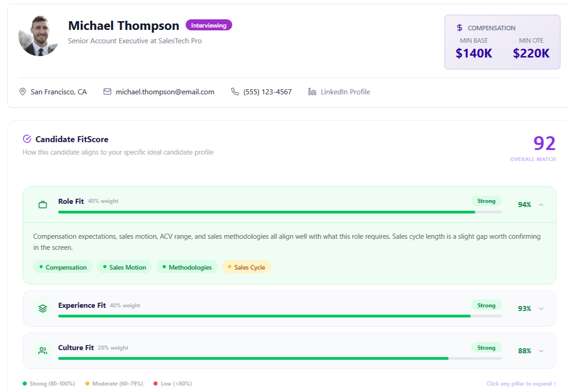Collapse the Role Fit section chevron
Image resolution: width=569 pixels, height=392 pixels.
click(541, 205)
